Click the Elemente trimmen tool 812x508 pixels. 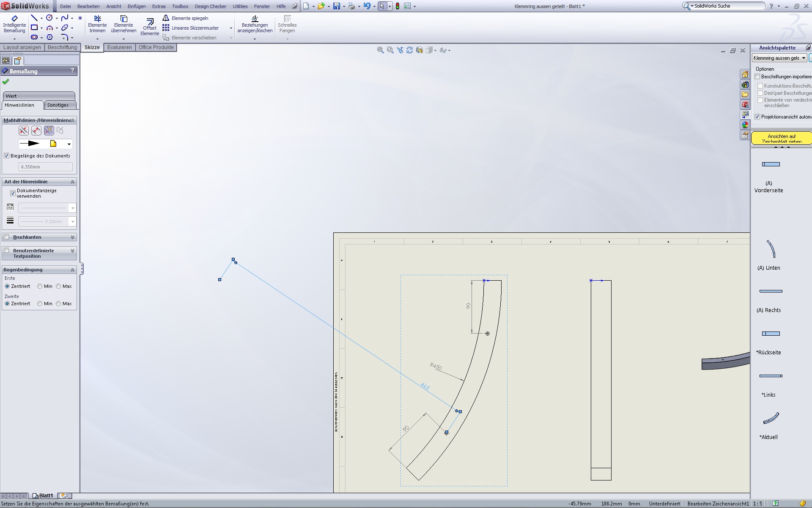[97, 24]
